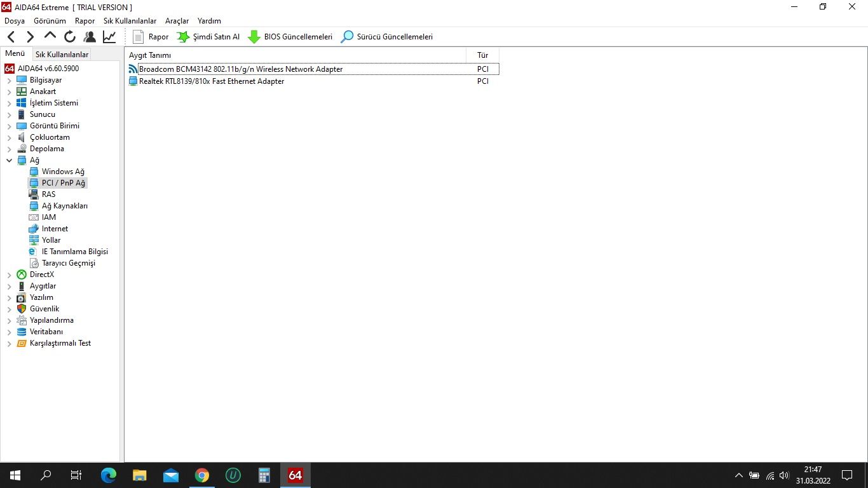This screenshot has height=488, width=868.
Task: Open Microsoft Edge from taskbar
Action: coord(109,475)
